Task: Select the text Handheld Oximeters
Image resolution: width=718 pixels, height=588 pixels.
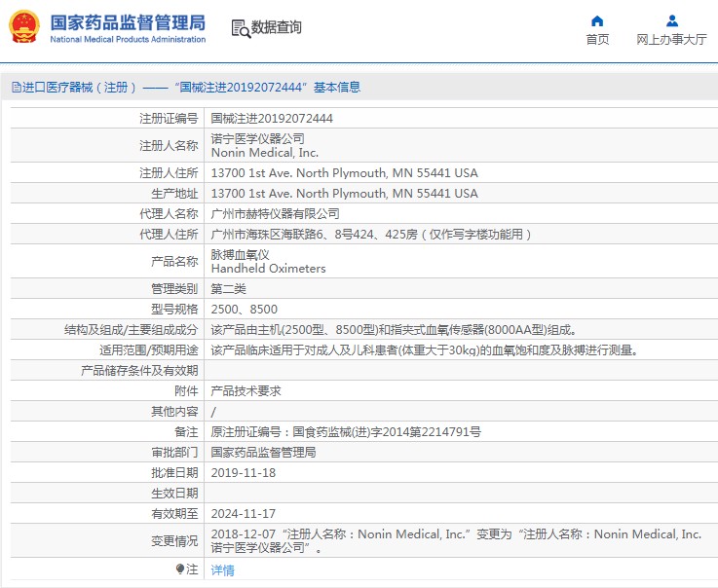Action: (268, 268)
